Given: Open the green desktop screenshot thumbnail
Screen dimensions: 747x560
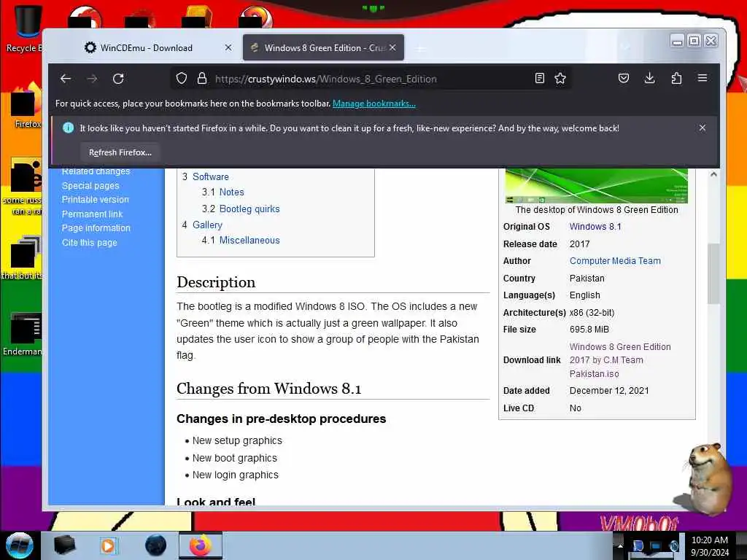Looking at the screenshot, I should (x=597, y=186).
